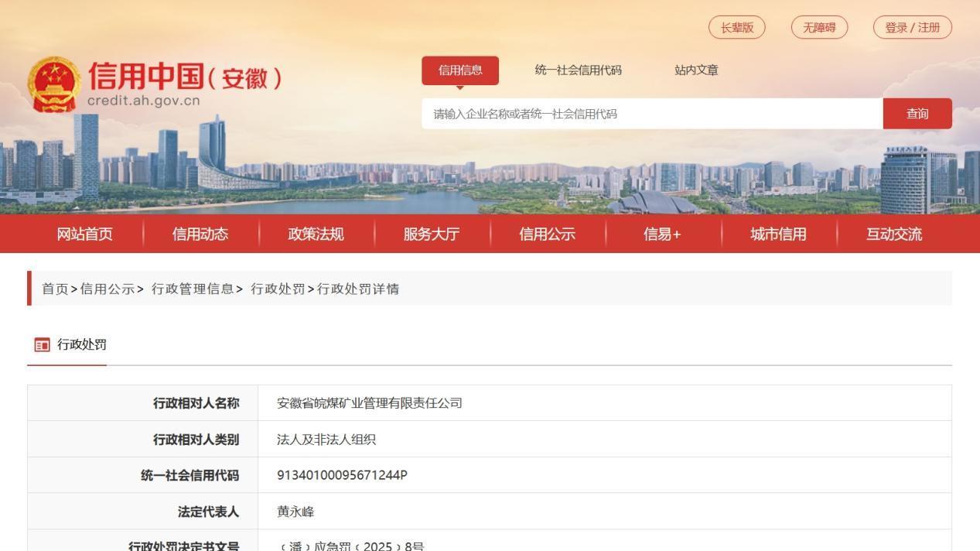The width and height of the screenshot is (980, 551).
Task: Click the red document icon beside 行政处罚 heading
Action: coord(42,344)
